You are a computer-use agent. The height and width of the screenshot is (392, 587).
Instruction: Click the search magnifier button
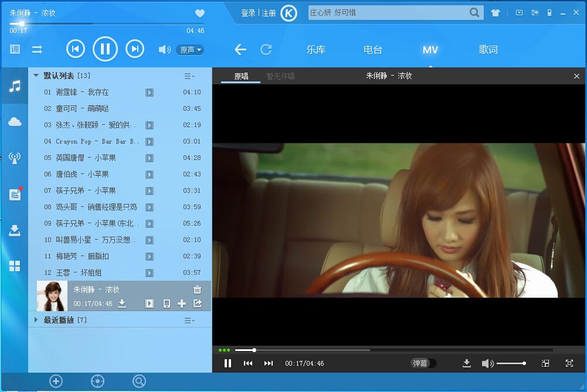coord(474,13)
